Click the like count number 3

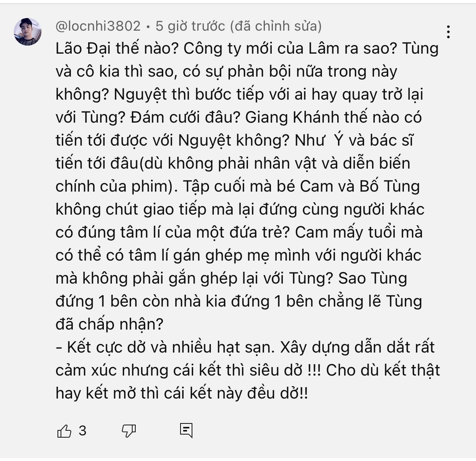(82, 431)
